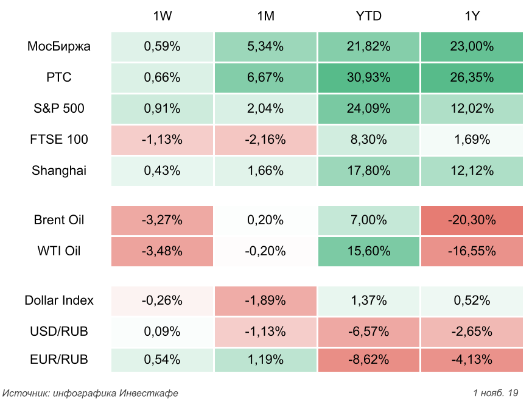The image size is (532, 401).
Task: Click the dark green 30,93% cell
Action: click(x=368, y=77)
